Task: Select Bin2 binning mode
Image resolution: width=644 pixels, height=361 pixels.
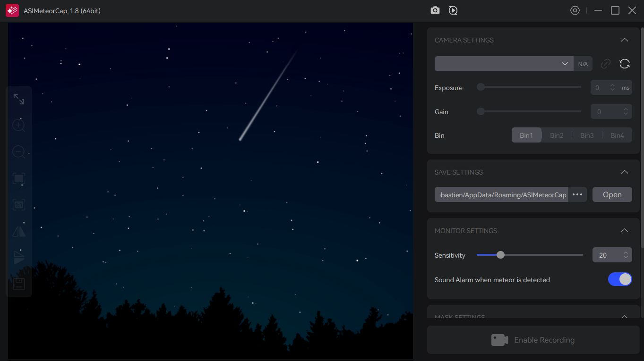Action: click(x=557, y=135)
